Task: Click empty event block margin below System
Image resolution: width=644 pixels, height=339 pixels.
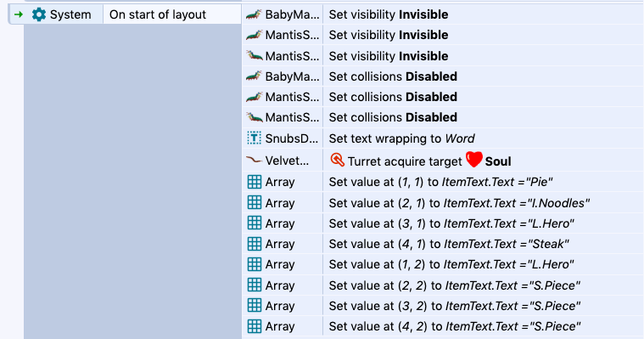Action: [132, 181]
